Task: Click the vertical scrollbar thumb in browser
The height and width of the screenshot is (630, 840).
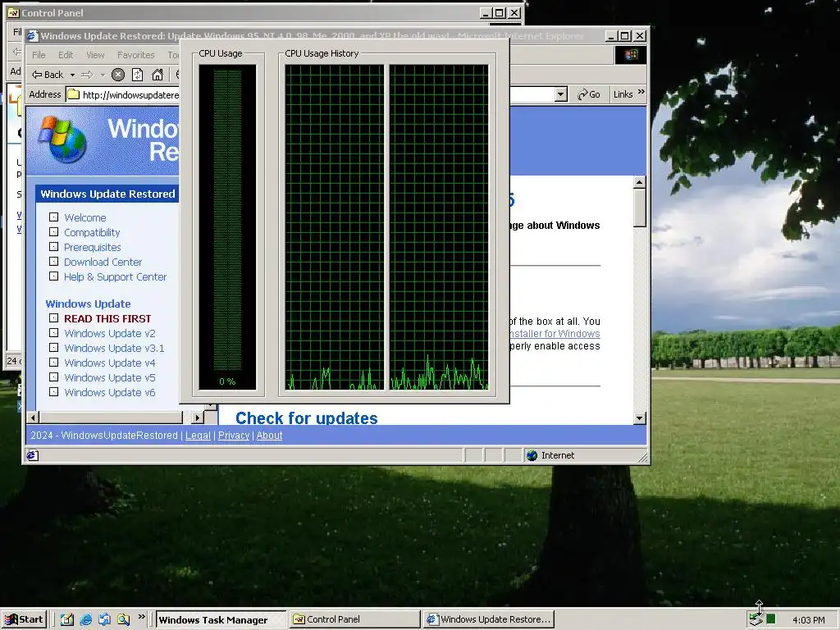Action: coord(639,208)
